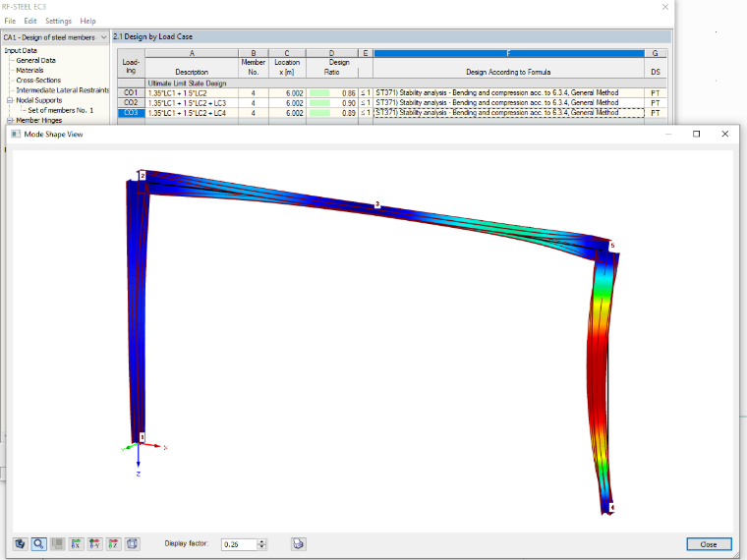Click description cell ending with + LC4
The width and height of the screenshot is (747, 560).
[x=192, y=113]
